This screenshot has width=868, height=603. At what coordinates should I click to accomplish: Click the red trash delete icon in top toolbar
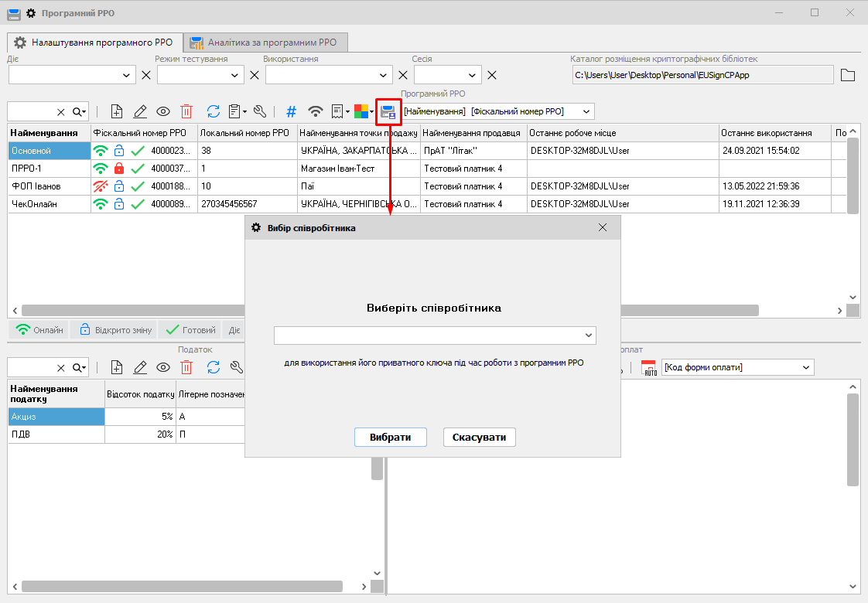click(186, 111)
